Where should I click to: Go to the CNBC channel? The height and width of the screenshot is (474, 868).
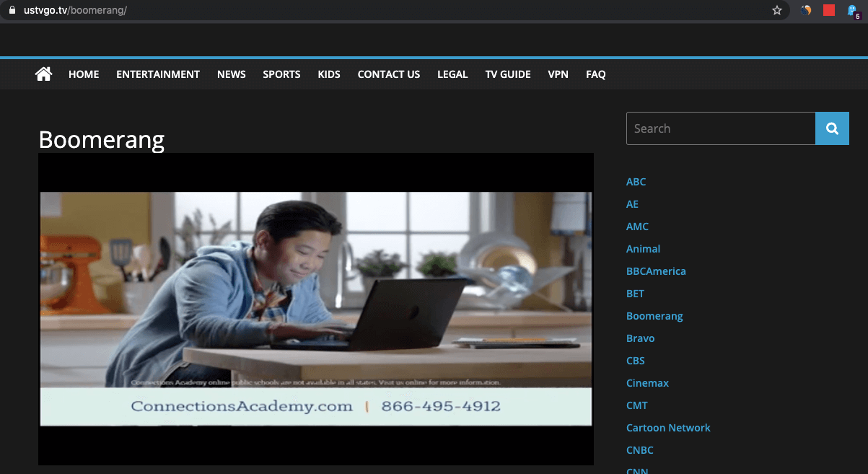[x=640, y=450]
